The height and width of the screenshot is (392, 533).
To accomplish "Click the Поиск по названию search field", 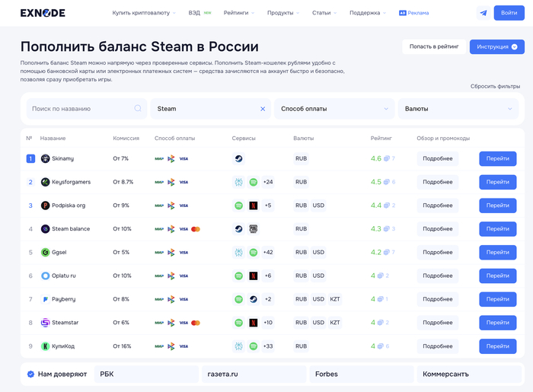I will coord(80,109).
